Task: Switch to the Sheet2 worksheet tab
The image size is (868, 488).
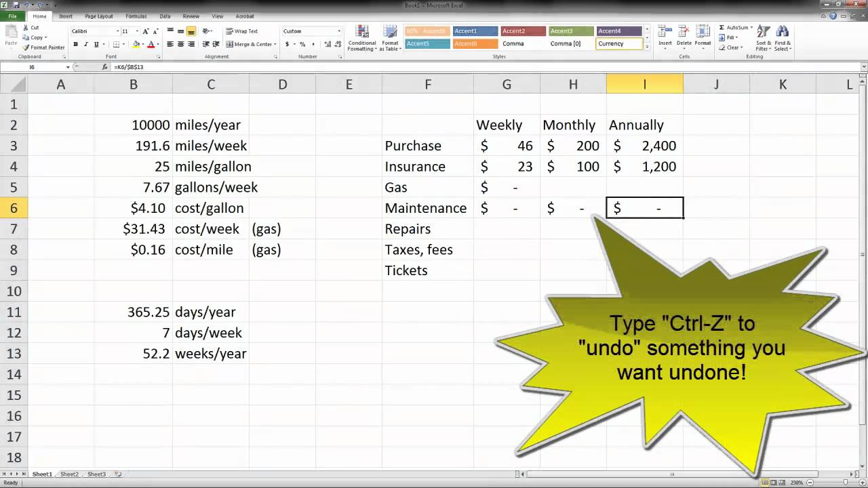Action: (69, 474)
